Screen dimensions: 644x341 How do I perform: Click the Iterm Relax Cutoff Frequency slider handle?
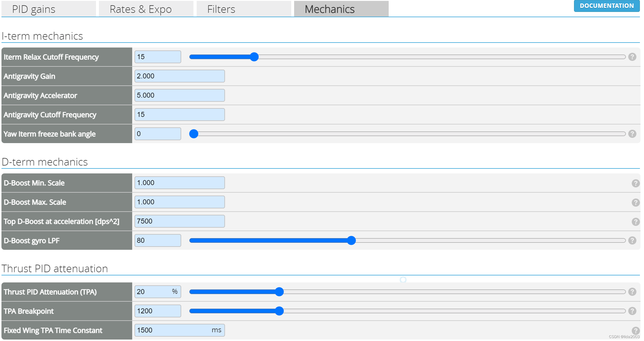tap(254, 57)
